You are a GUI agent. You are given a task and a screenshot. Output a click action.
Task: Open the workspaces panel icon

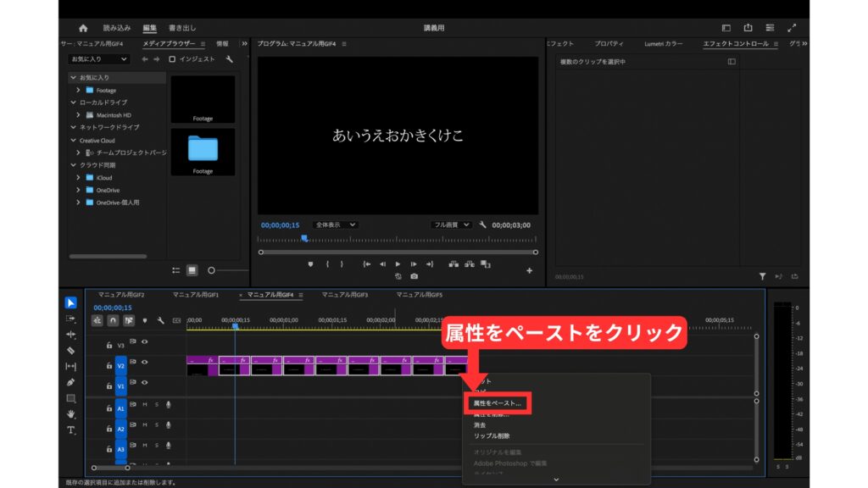(726, 28)
